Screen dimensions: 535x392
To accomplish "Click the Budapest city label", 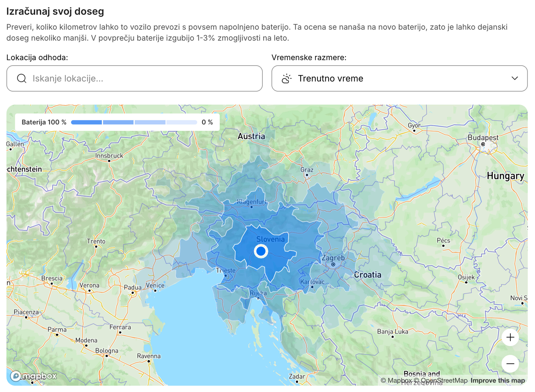I will click(x=483, y=138).
